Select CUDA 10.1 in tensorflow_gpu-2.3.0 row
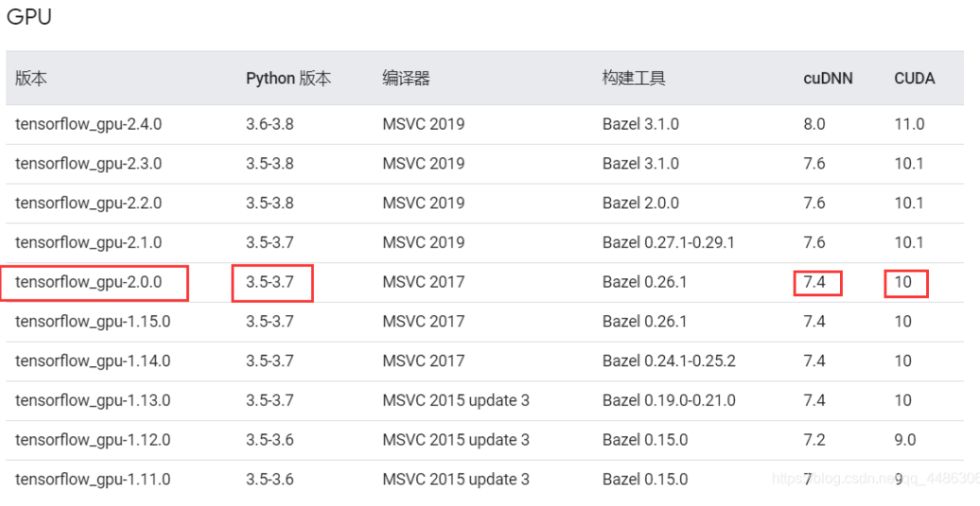980x506 pixels. tap(909, 164)
